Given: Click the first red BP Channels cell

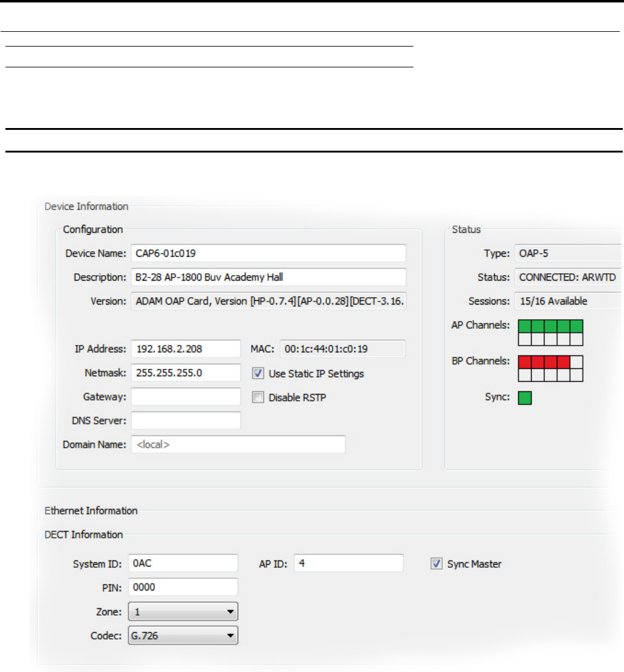Looking at the screenshot, I should coord(525,362).
